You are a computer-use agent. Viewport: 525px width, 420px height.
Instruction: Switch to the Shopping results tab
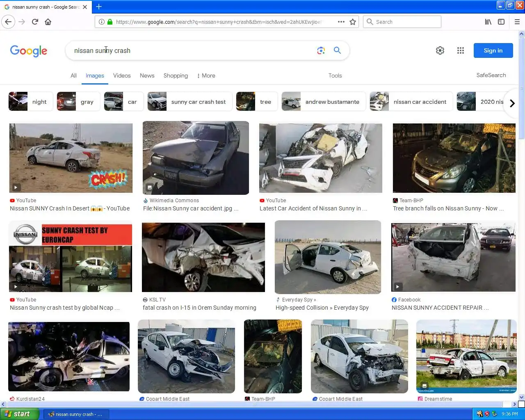[x=176, y=75]
